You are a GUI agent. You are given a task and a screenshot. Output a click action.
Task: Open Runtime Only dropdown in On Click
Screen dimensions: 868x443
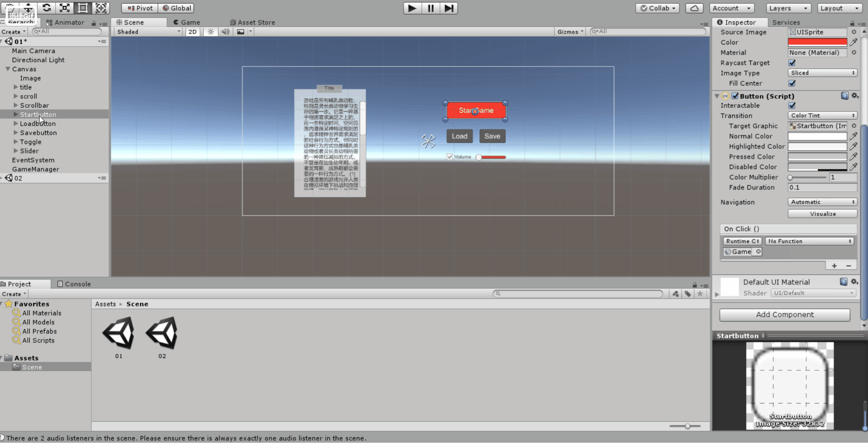click(x=742, y=241)
